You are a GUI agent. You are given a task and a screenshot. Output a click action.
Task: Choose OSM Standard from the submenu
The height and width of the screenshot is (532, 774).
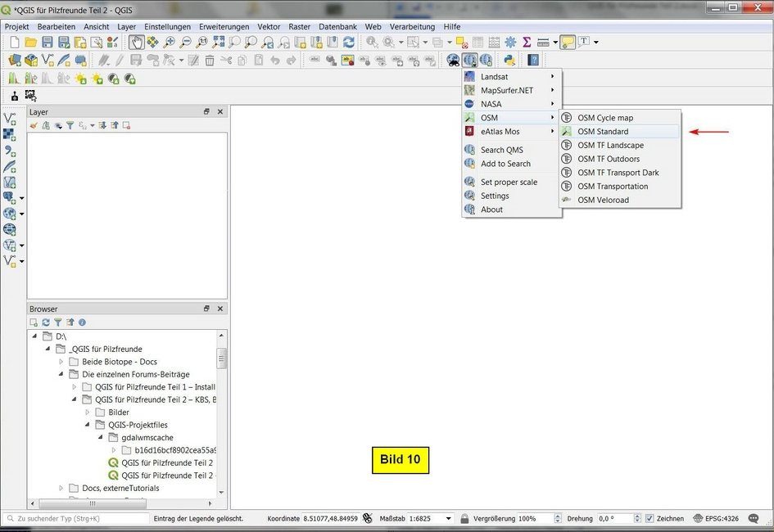pyautogui.click(x=603, y=132)
